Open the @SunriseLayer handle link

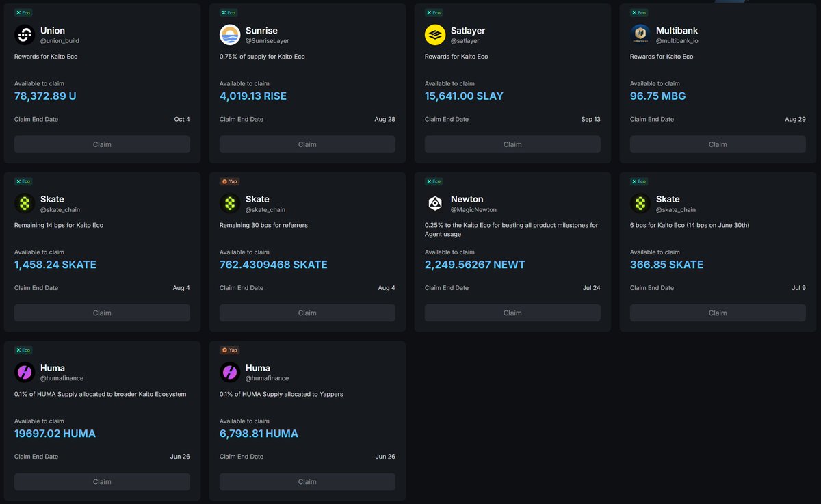[268, 41]
